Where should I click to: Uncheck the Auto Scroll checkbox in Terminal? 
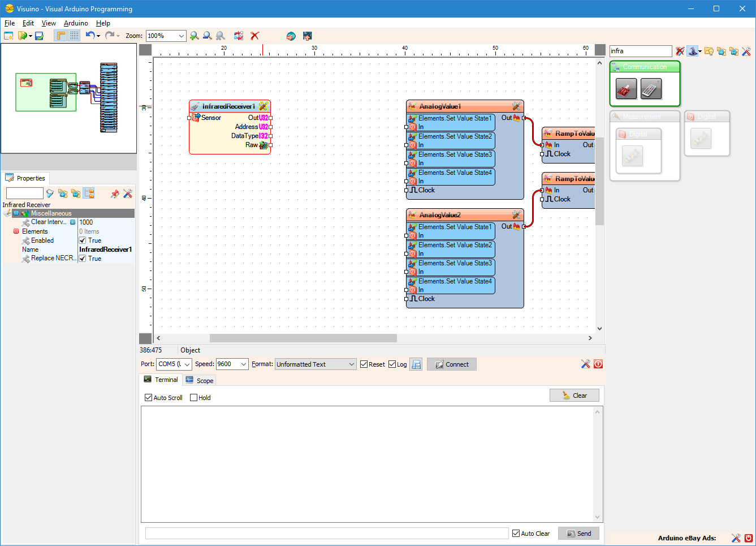click(x=148, y=398)
